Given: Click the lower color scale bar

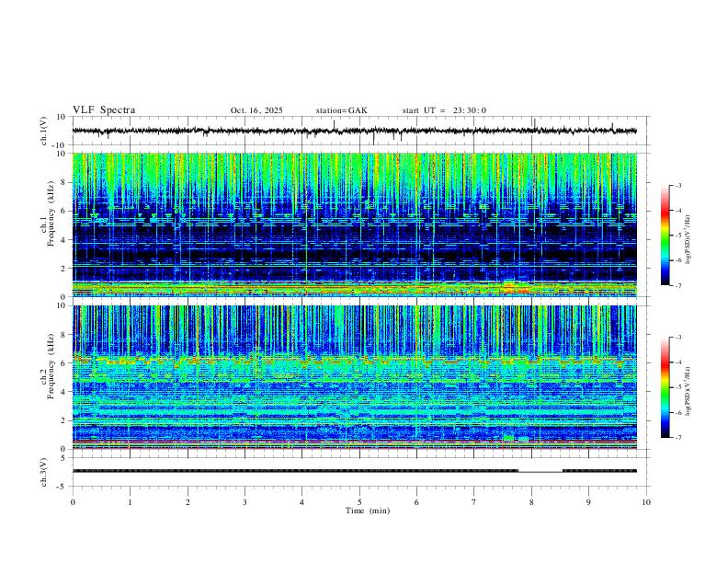Looking at the screenshot, I should tap(665, 387).
